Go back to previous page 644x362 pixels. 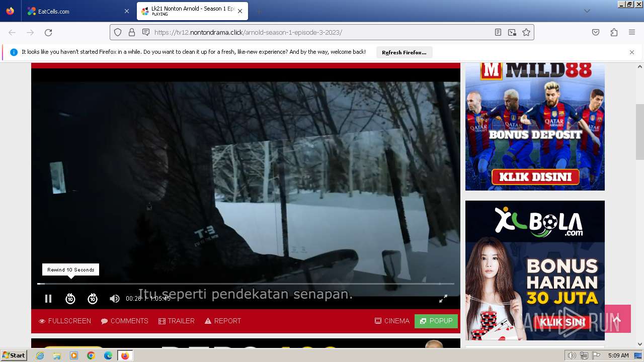12,32
